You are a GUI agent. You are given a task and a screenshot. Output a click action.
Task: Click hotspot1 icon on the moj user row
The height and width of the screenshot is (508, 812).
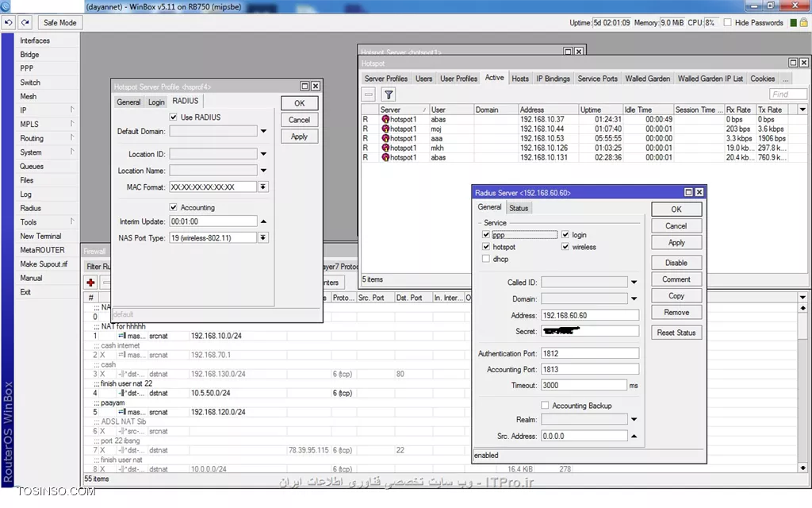[385, 129]
